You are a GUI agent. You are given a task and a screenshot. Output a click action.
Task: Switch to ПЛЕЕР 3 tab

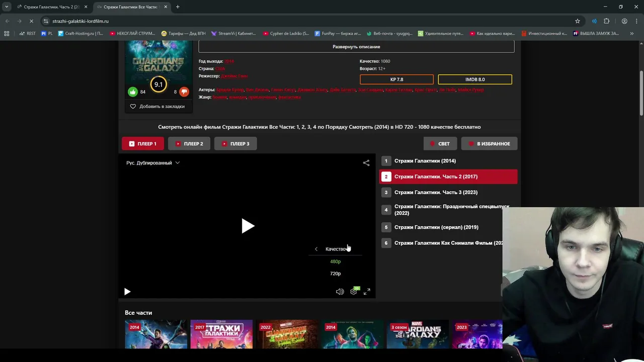click(235, 144)
